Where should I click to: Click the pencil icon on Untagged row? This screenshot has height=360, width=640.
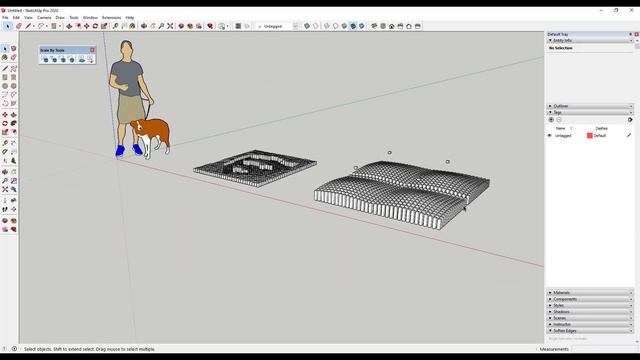(x=629, y=136)
